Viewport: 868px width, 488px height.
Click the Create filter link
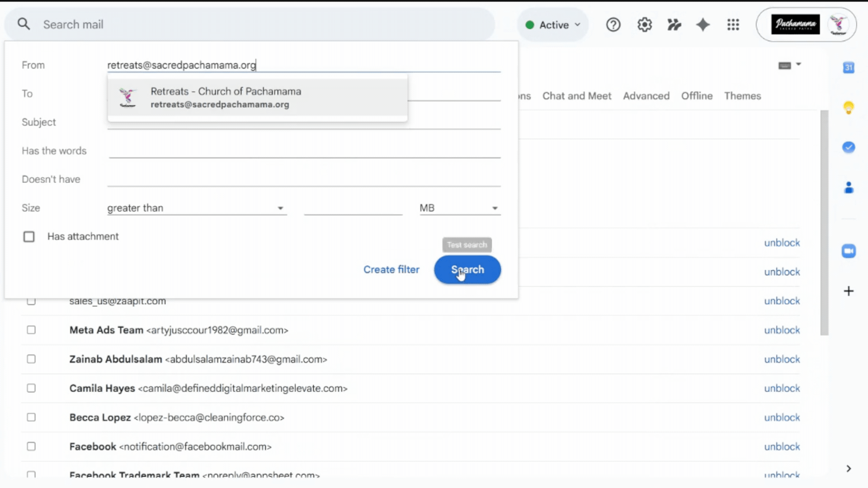tap(391, 270)
